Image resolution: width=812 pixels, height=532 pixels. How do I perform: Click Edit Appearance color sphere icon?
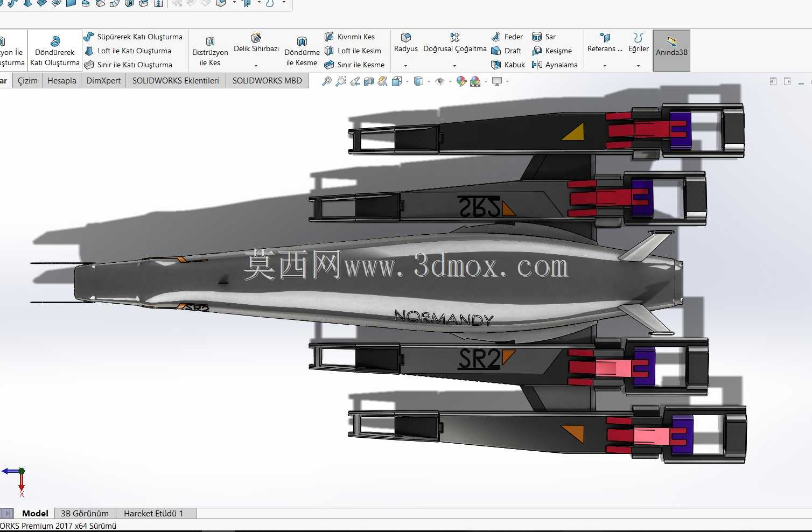[461, 81]
